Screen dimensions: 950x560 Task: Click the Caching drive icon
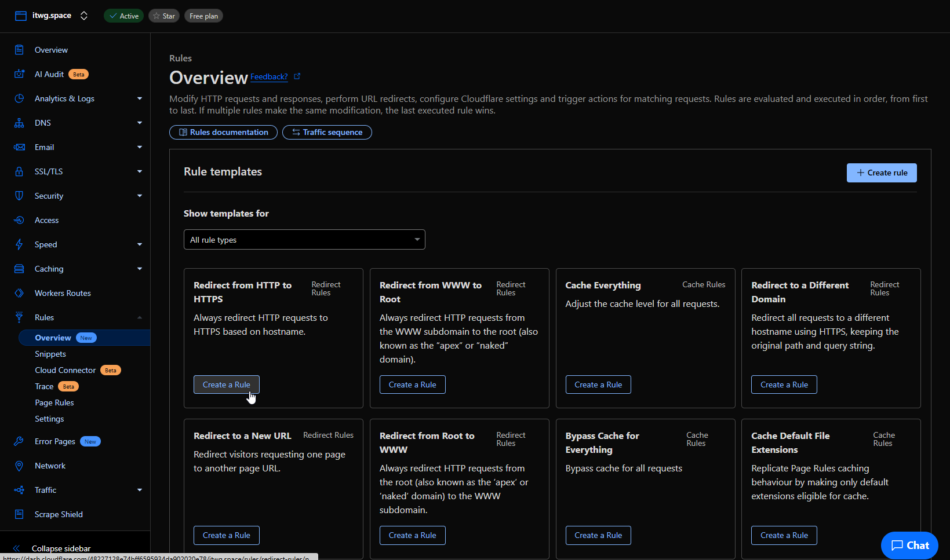[19, 269]
